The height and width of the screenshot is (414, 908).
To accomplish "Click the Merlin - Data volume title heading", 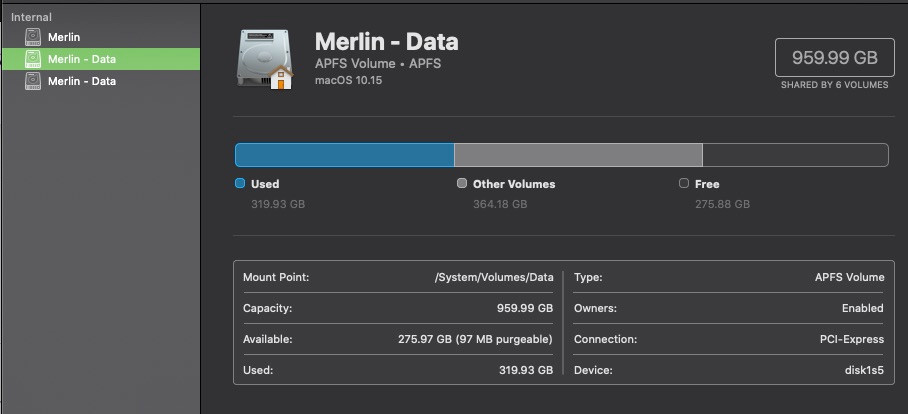I will point(386,41).
